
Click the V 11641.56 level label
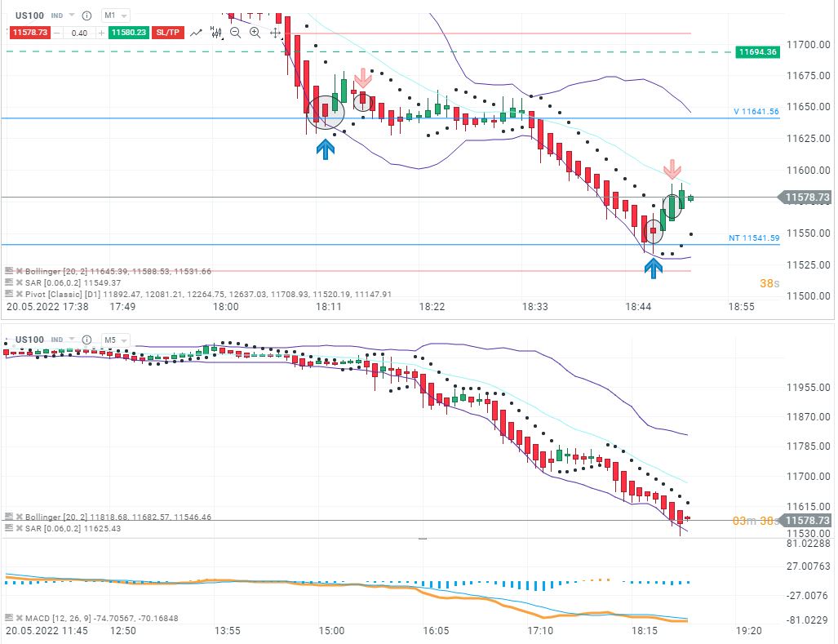pos(756,112)
